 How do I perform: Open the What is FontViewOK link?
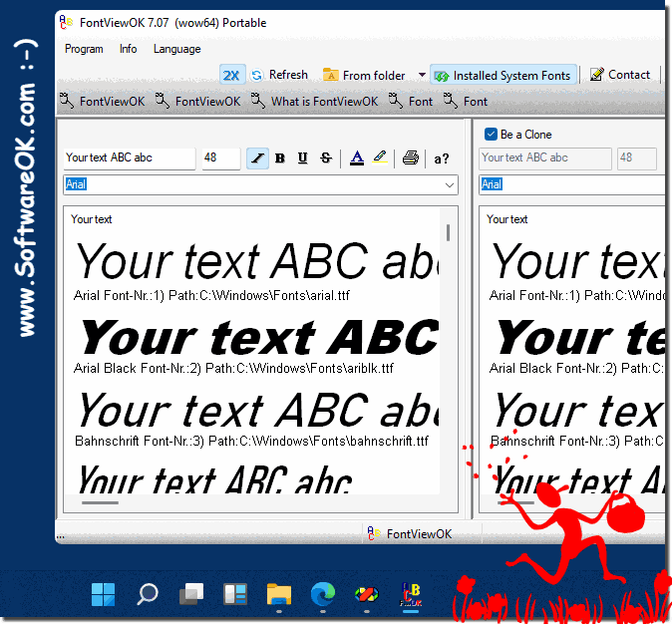[315, 102]
